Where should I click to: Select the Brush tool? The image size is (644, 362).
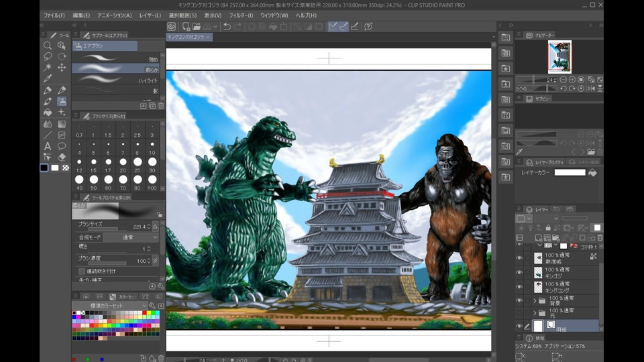[x=48, y=101]
